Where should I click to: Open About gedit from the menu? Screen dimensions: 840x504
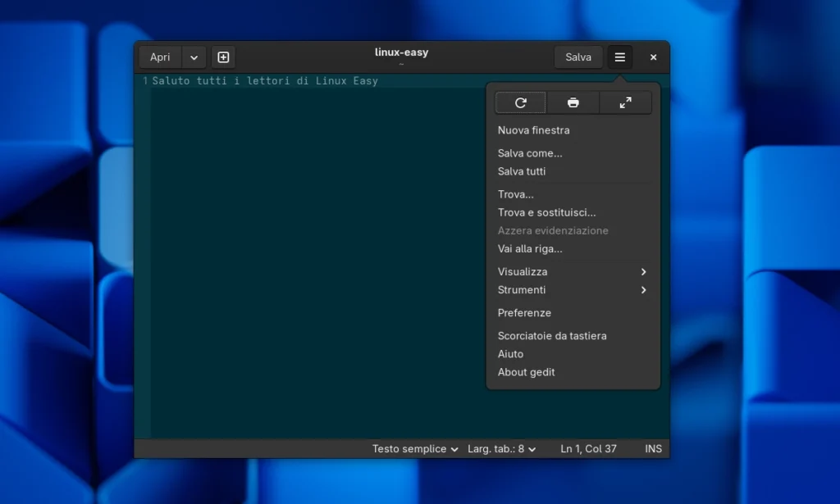coord(526,371)
